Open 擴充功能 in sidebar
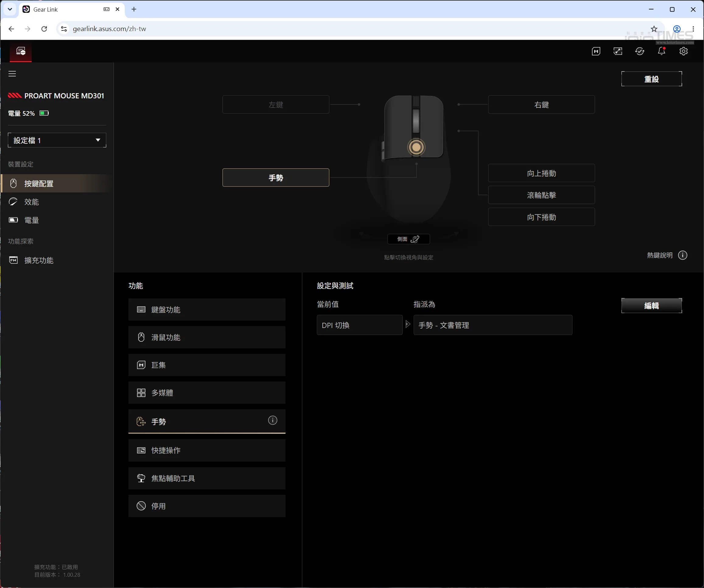 [x=57, y=260]
